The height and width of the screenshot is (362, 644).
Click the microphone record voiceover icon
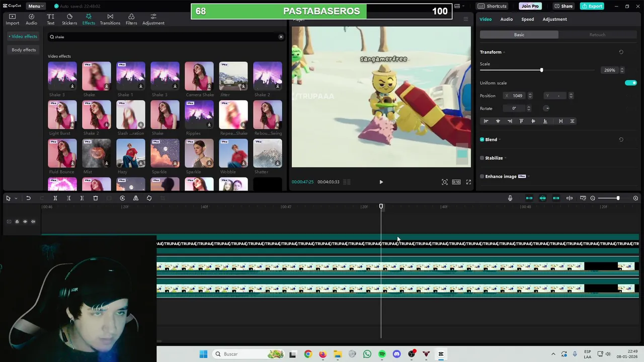point(510,198)
